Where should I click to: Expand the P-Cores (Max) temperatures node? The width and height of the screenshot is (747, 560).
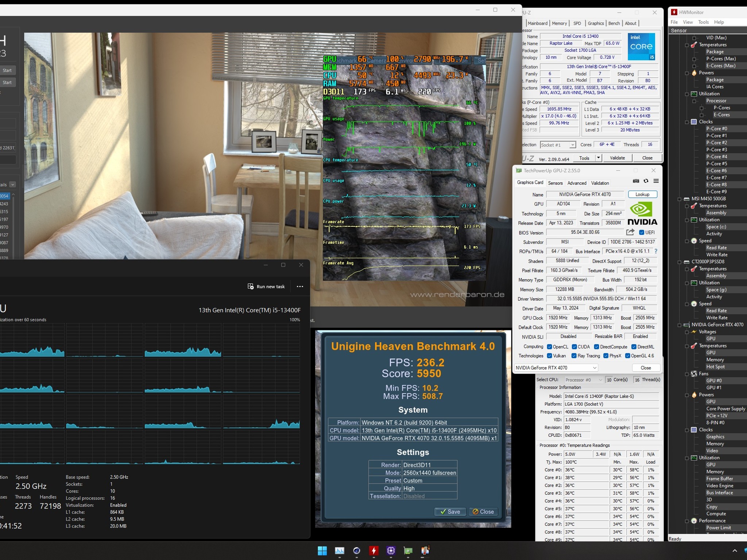(x=694, y=59)
